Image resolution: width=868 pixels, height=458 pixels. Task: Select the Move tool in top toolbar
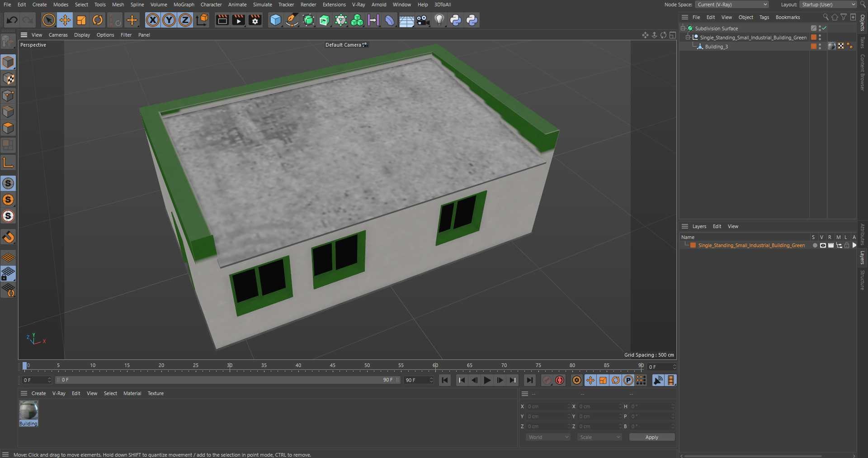[65, 20]
